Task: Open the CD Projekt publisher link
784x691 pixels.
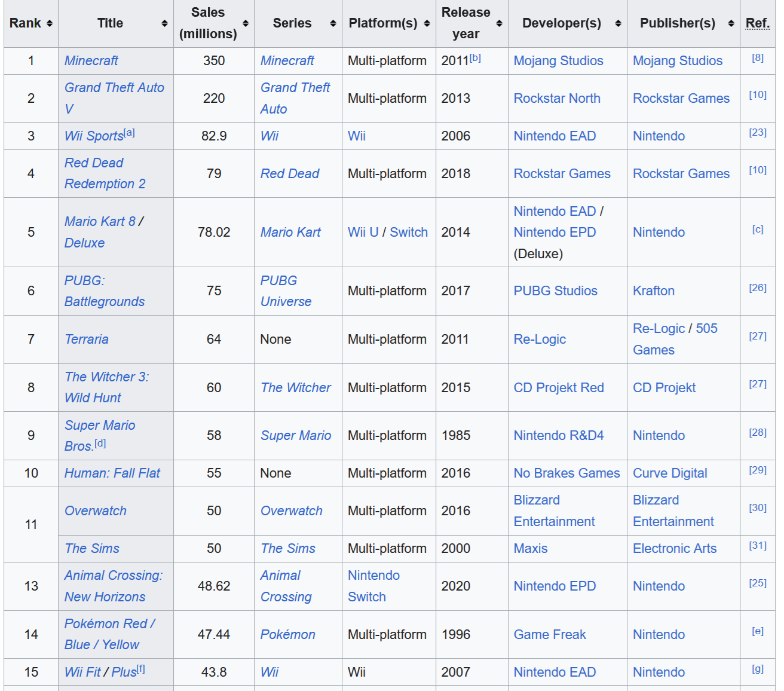Action: point(664,388)
